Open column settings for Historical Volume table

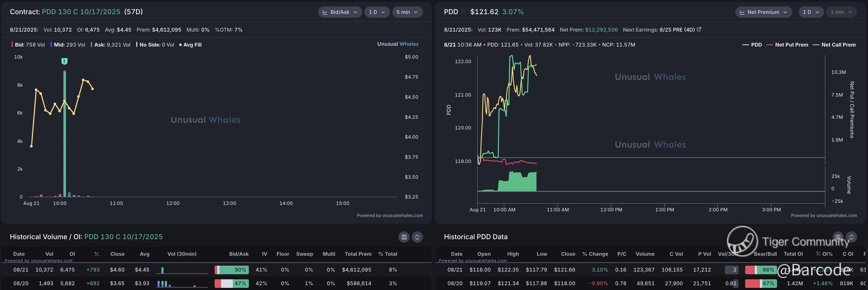point(404,237)
